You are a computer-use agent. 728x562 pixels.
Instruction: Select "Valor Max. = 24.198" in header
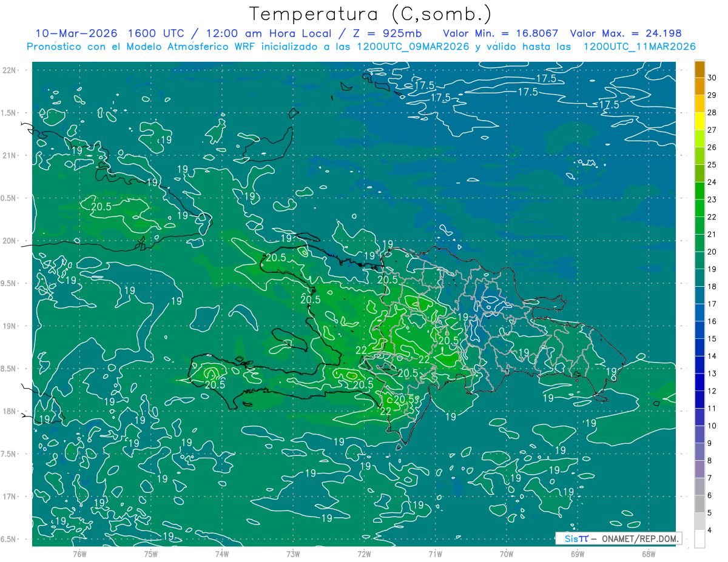coord(625,33)
